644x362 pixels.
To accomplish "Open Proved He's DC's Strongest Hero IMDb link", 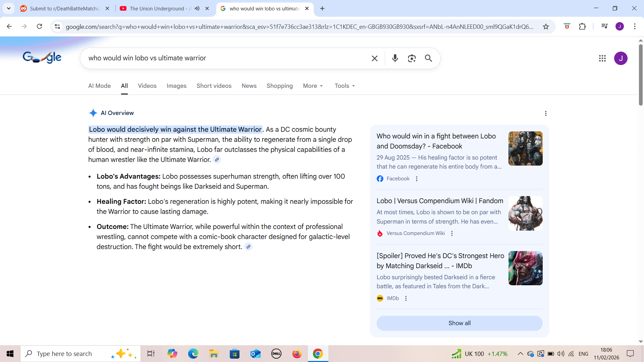I will click(x=440, y=261).
